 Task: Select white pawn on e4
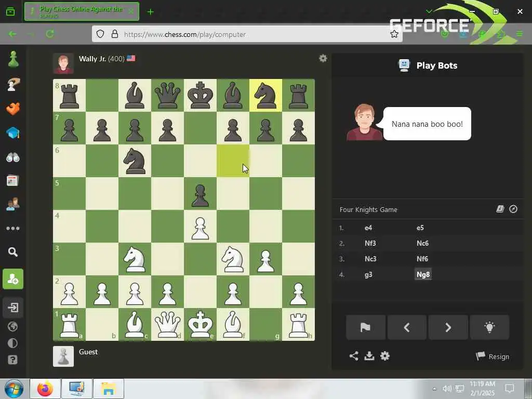coord(200,228)
